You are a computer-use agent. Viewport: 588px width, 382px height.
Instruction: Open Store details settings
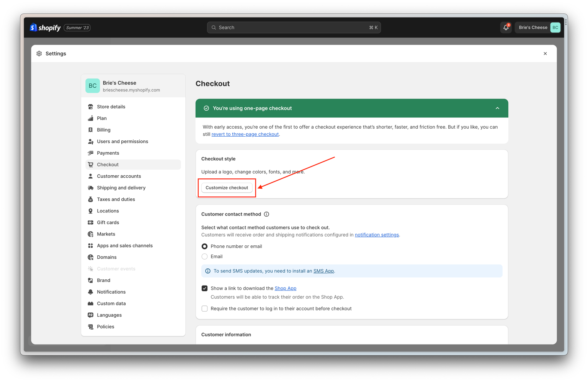point(133,107)
